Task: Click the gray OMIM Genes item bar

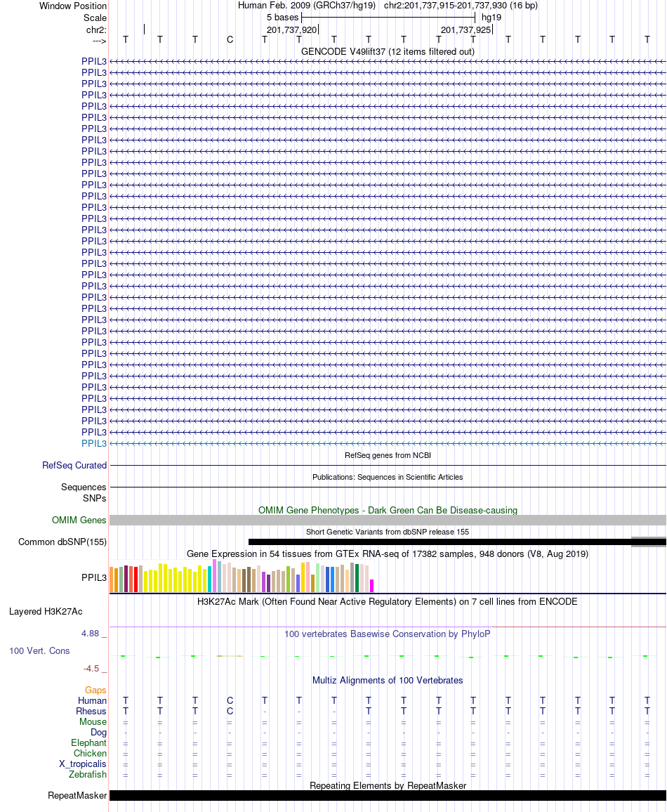Action: coord(388,520)
